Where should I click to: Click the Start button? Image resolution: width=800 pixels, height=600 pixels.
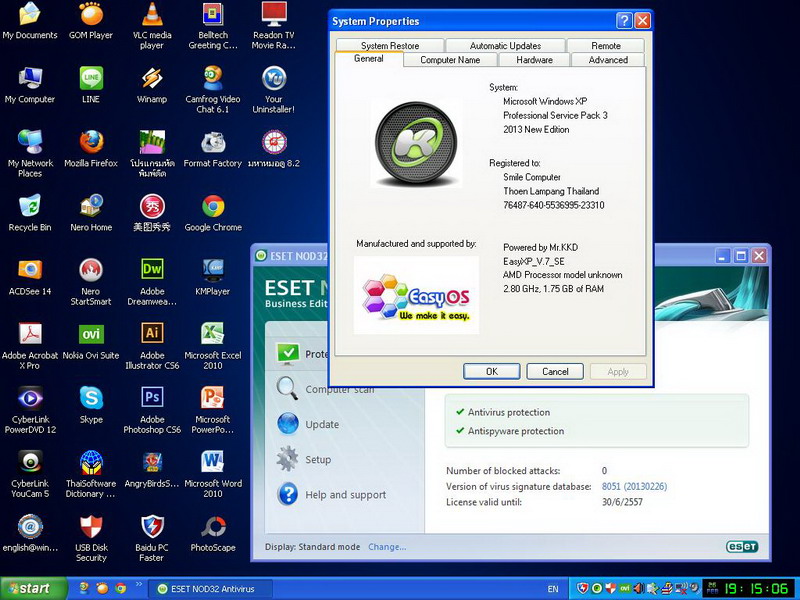tap(34, 588)
